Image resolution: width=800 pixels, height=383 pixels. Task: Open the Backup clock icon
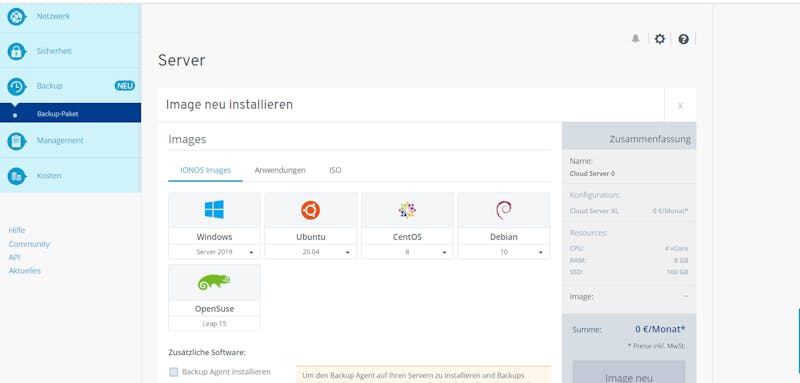pos(16,86)
